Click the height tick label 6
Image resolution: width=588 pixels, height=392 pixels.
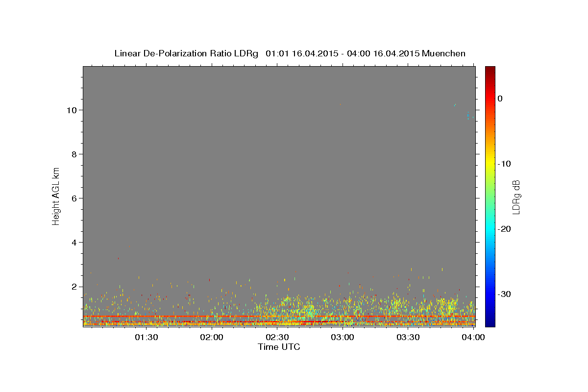coord(75,198)
